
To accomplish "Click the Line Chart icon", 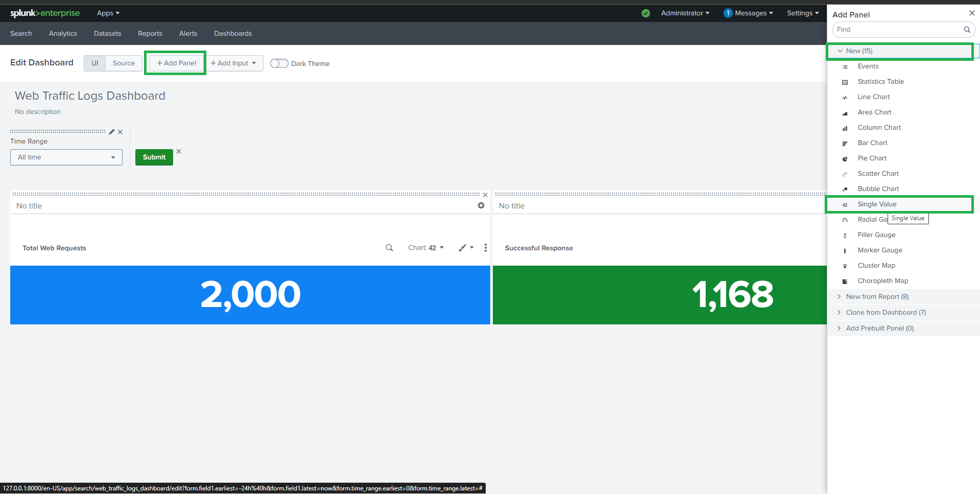I will 845,98.
